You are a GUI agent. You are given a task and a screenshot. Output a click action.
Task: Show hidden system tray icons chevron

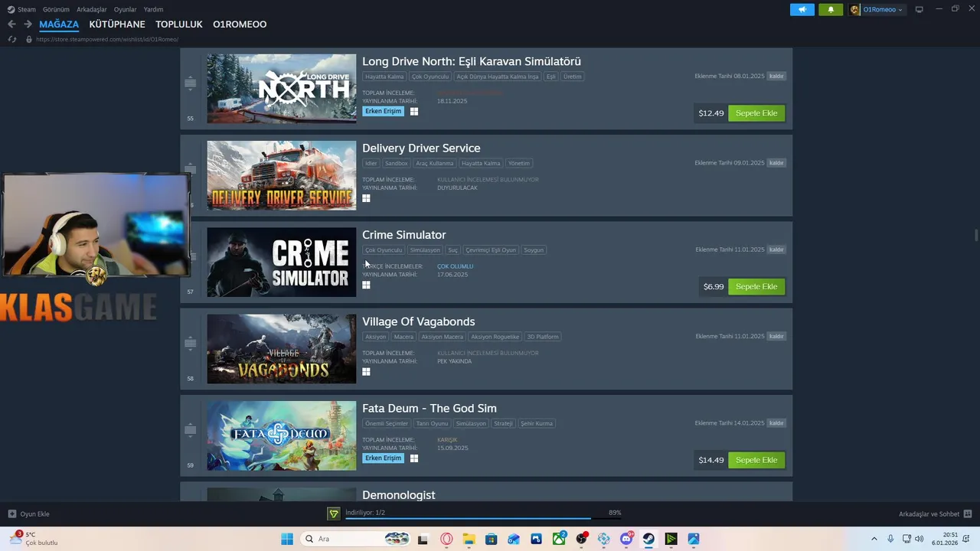pyautogui.click(x=874, y=539)
